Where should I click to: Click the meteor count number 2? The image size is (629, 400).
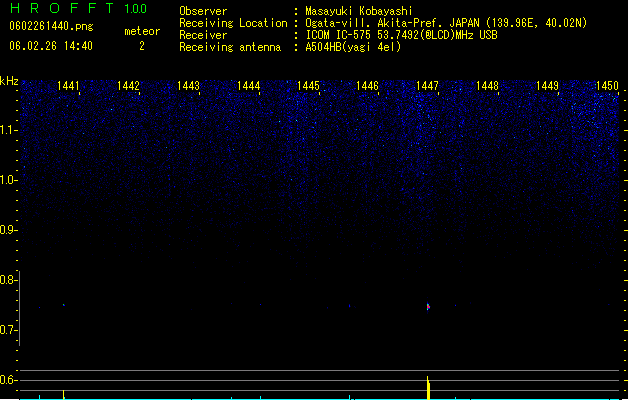click(x=142, y=46)
